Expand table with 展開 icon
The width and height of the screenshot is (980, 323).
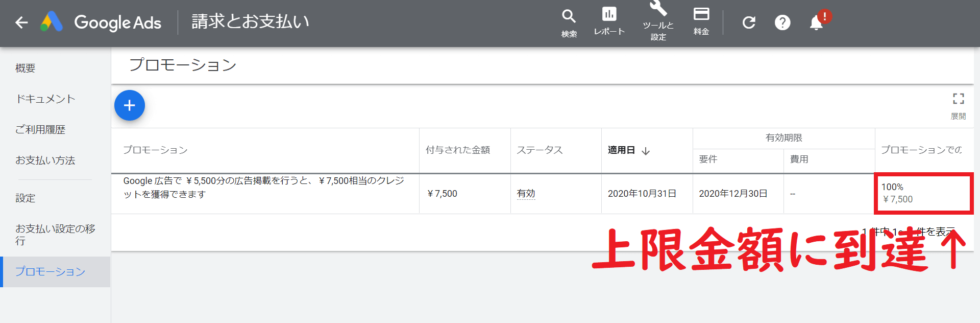[958, 105]
